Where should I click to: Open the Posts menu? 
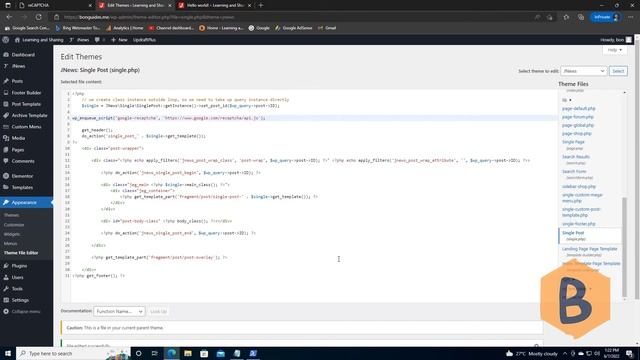coord(17,81)
